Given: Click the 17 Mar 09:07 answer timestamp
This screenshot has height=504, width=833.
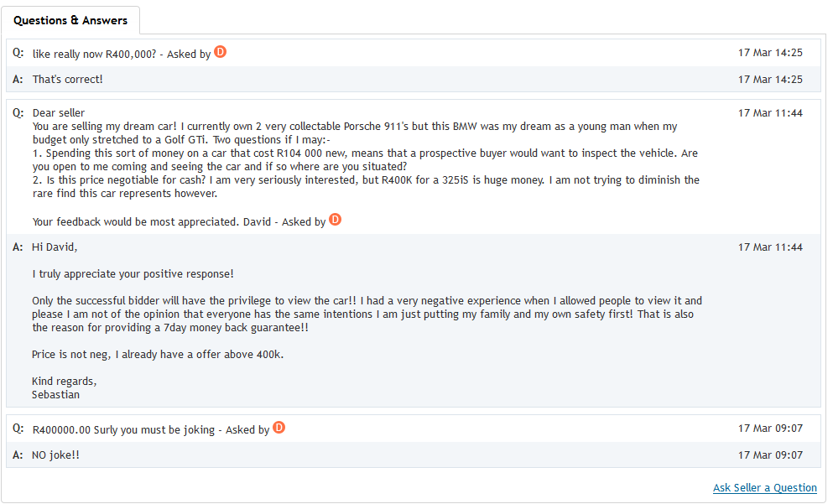Looking at the screenshot, I should pyautogui.click(x=770, y=455).
